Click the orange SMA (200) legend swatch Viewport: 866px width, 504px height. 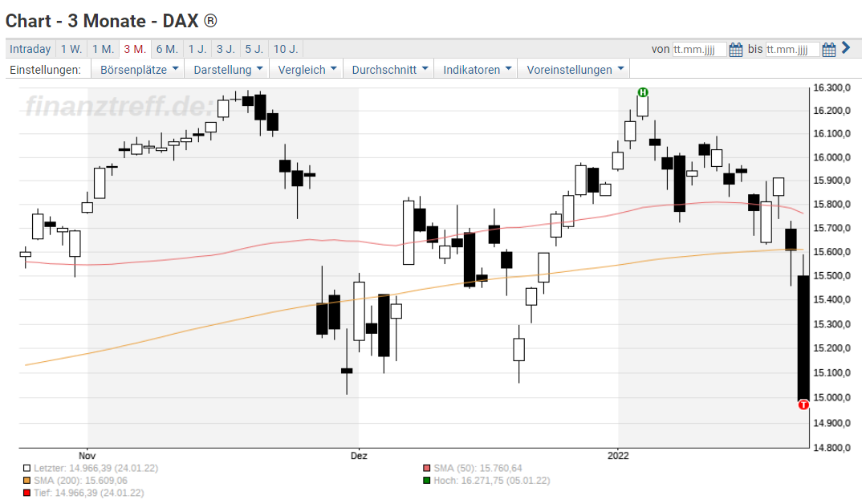(x=26, y=480)
